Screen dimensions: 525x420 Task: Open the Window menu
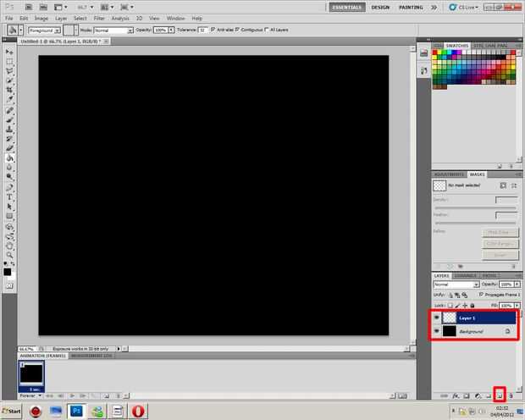pos(175,19)
